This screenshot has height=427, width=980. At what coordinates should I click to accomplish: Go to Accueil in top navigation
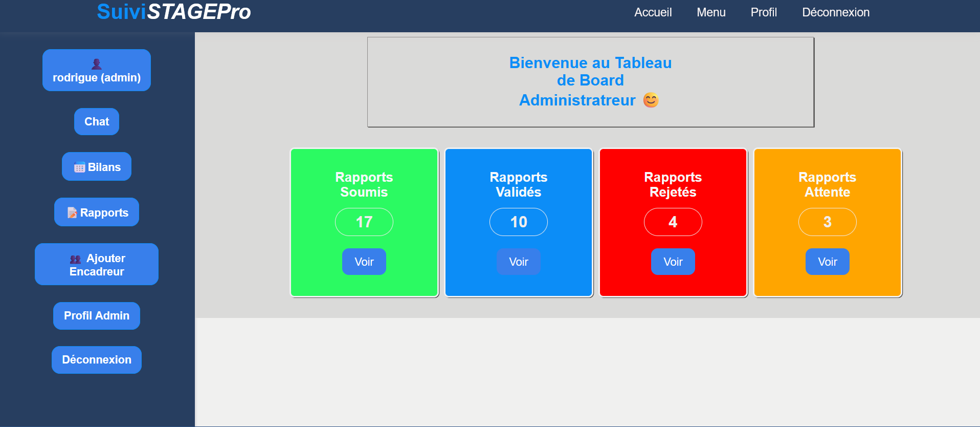point(653,12)
